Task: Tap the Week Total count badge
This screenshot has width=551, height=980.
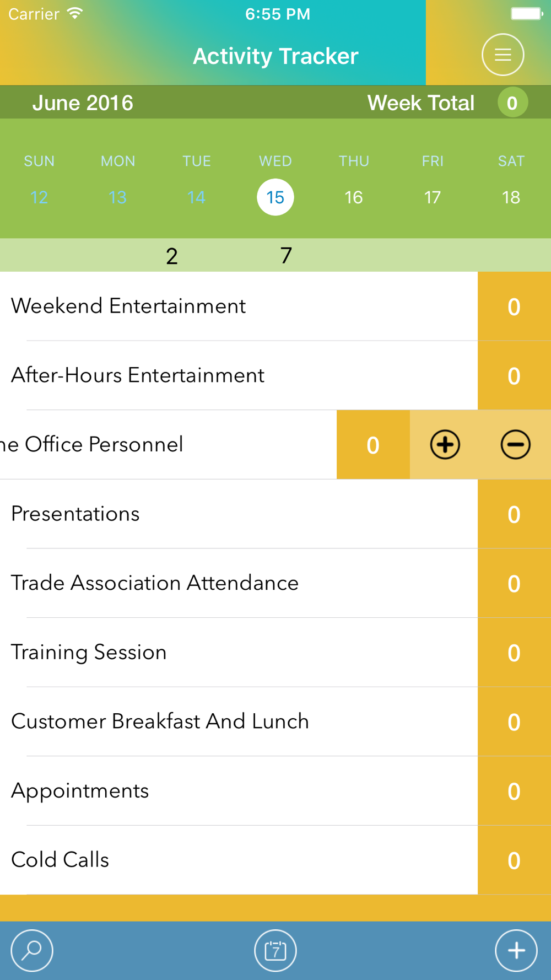Action: click(x=512, y=103)
